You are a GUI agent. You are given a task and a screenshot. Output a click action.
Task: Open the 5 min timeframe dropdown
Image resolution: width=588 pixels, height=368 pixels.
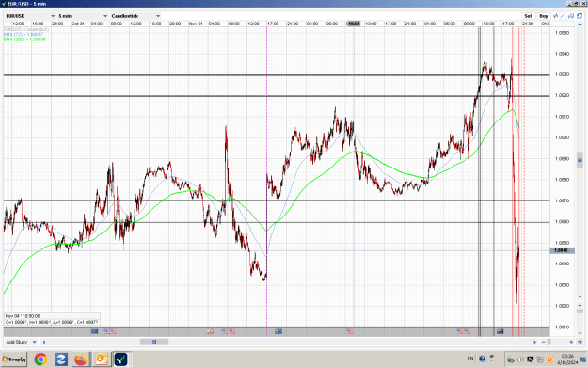click(x=83, y=16)
